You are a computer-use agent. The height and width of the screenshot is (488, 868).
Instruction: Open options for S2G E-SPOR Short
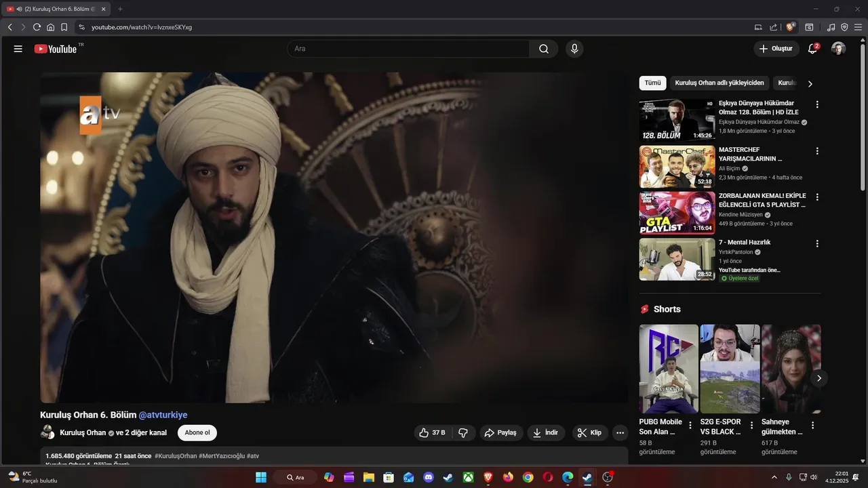coord(751,425)
